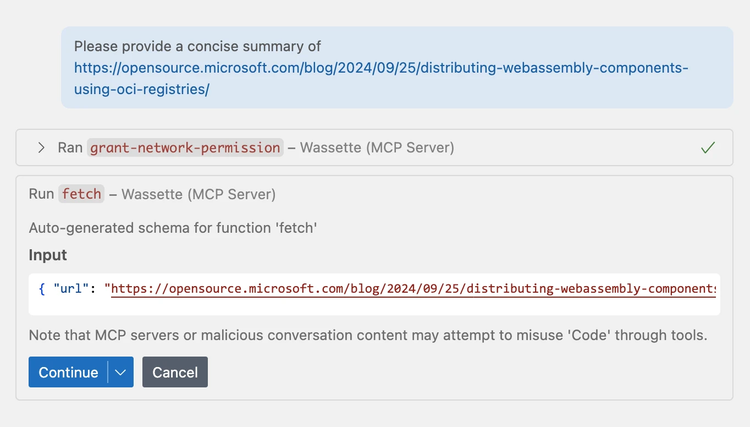Image resolution: width=750 pixels, height=427 pixels.
Task: Expand the grant-network-permission chevron
Action: click(41, 148)
